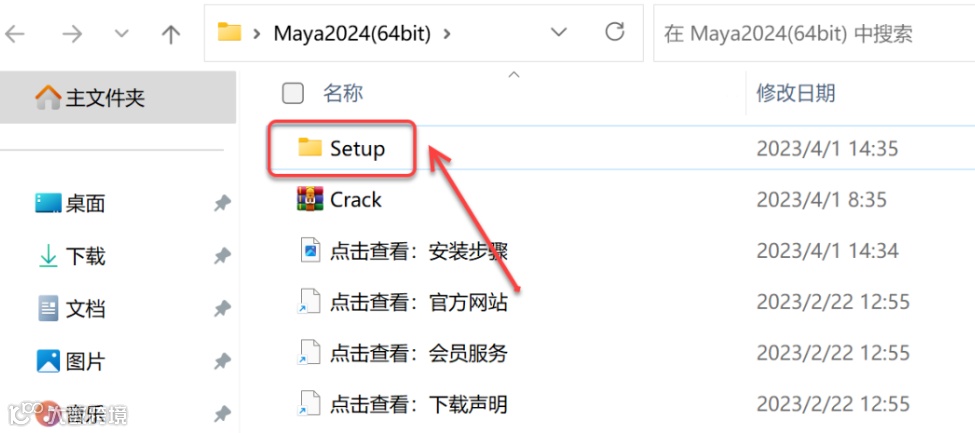Viewport: 975px width, 433px height.
Task: Unpin 桌面 using its pin icon
Action: click(x=222, y=203)
